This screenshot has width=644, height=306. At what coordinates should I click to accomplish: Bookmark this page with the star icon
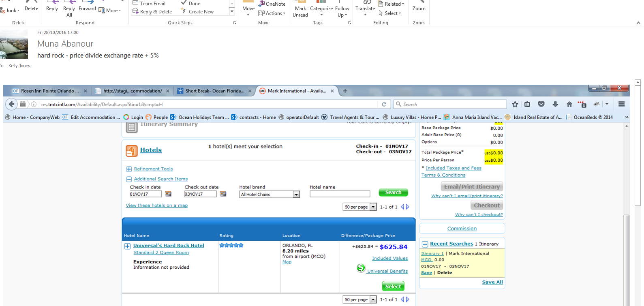tap(515, 104)
